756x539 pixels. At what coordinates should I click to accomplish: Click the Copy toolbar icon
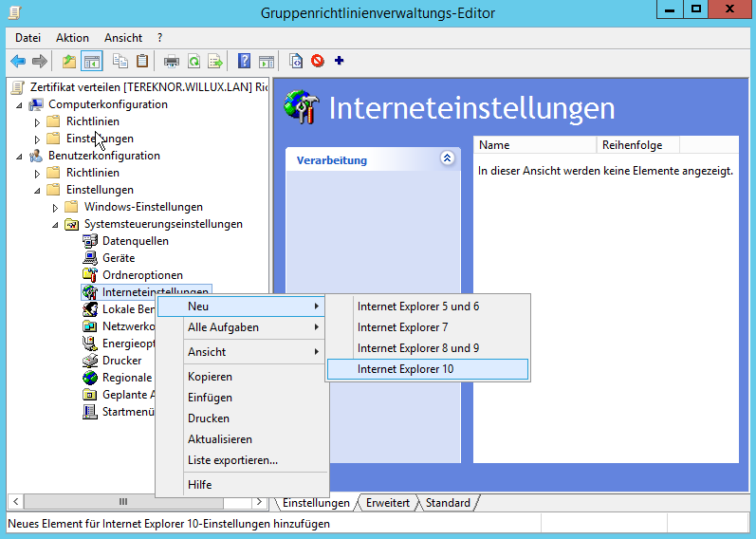[120, 62]
